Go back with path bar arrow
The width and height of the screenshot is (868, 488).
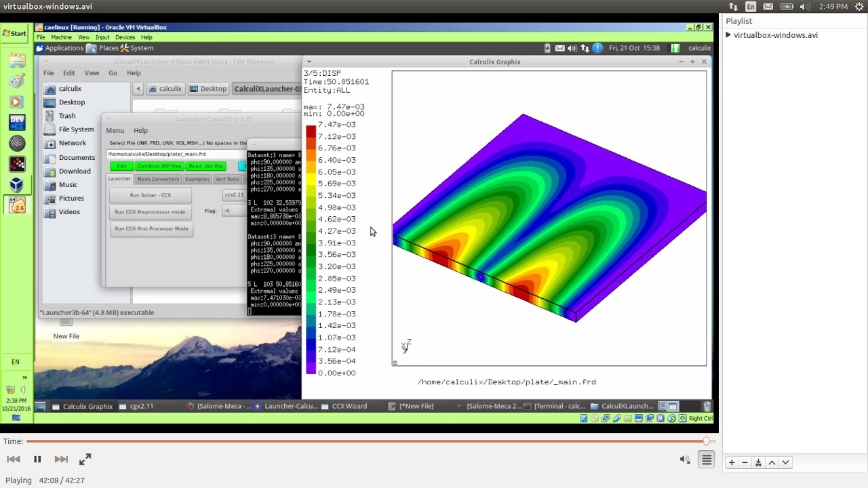click(x=138, y=89)
